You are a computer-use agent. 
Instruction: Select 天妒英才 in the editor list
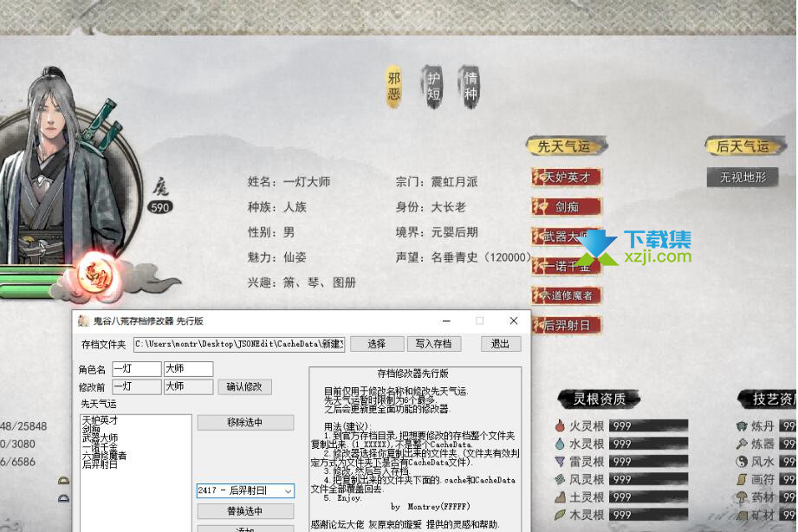point(101,420)
